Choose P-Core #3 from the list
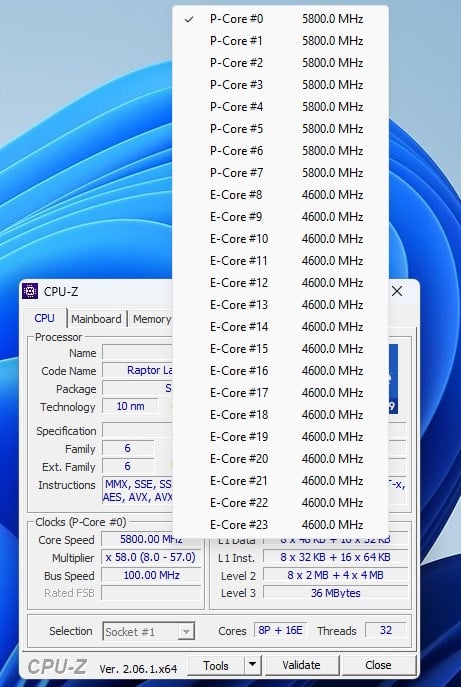 point(280,85)
